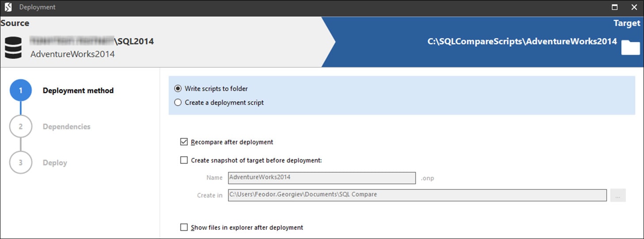Click the AdventureWorks2014 source database name

point(73,54)
